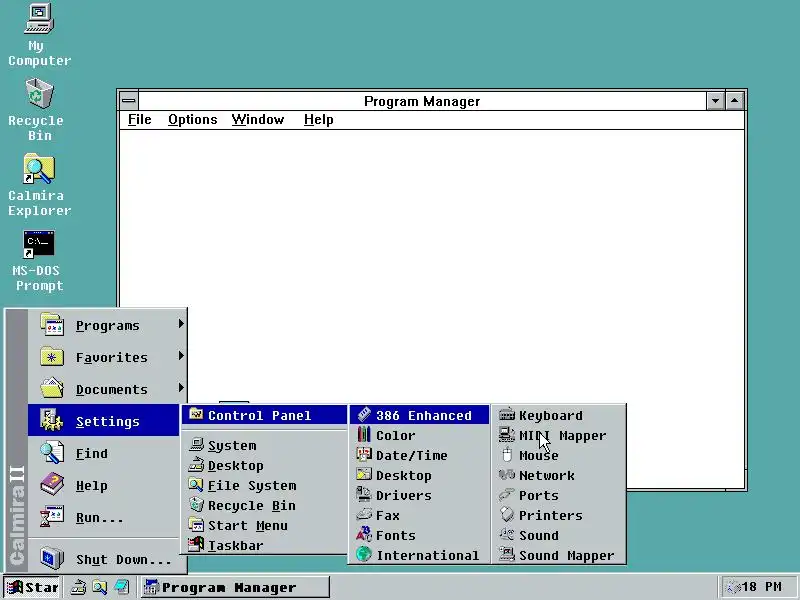The width and height of the screenshot is (800, 600).
Task: Open the My Computer desktop icon
Action: [39, 35]
